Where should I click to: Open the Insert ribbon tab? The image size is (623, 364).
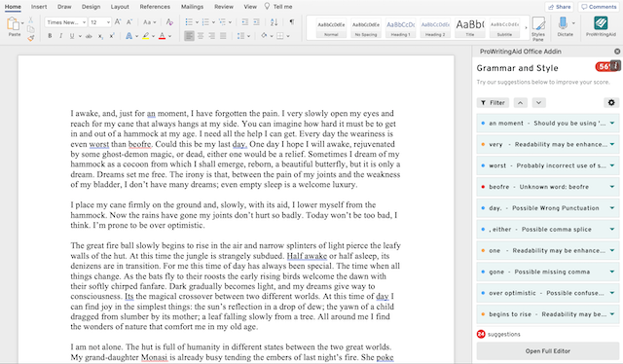coord(39,7)
